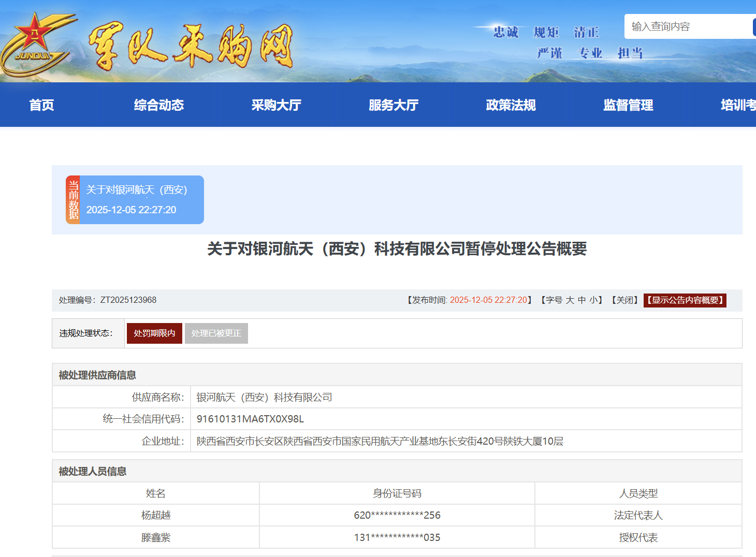Click the 【关闭】 link
The width and height of the screenshot is (756, 557).
(x=624, y=300)
